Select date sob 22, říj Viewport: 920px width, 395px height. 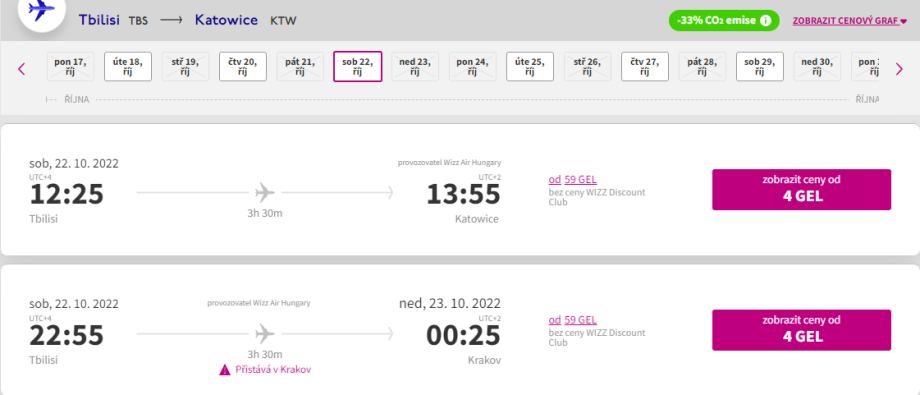point(358,66)
